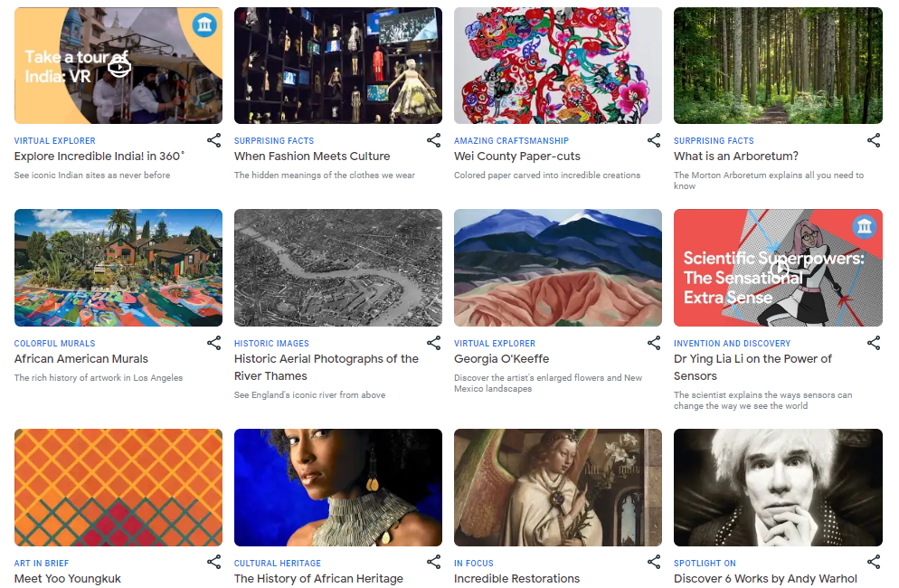Image resolution: width=899 pixels, height=588 pixels.
Task: Click museum badge on Scientific Superpowers thumbnail
Action: tap(865, 226)
